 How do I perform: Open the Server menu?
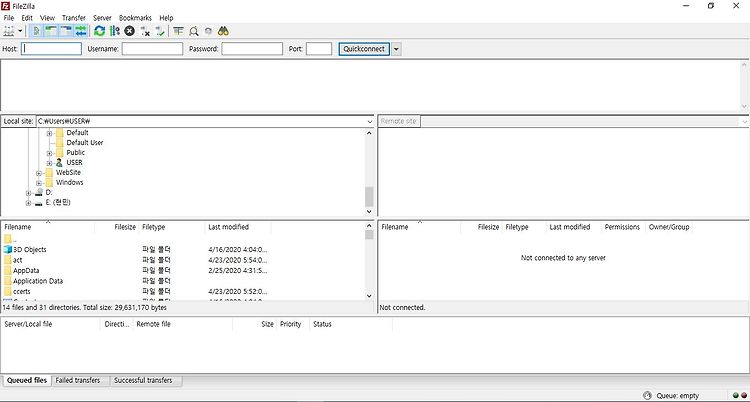tap(102, 18)
